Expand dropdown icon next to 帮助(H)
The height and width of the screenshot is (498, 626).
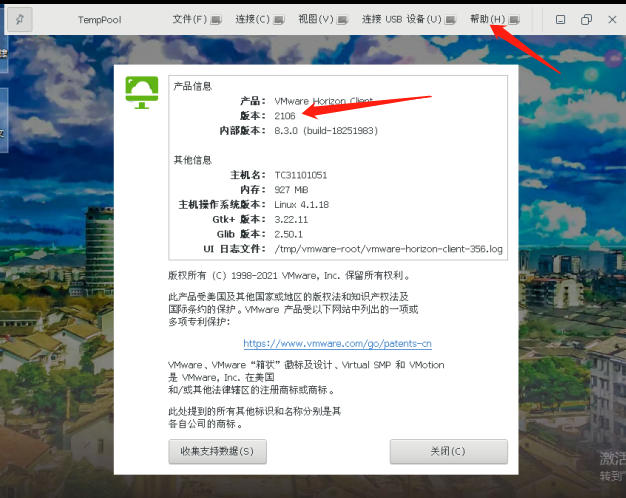tap(514, 20)
